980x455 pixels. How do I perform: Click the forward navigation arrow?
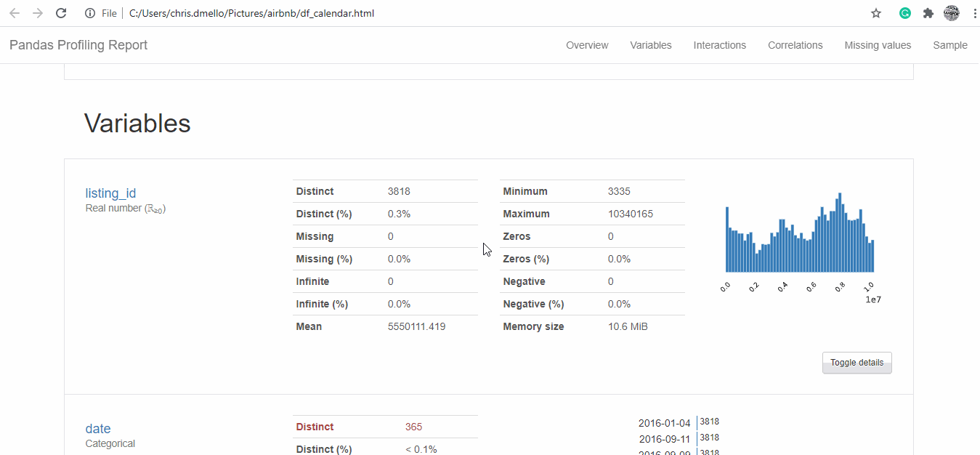pos(38,13)
